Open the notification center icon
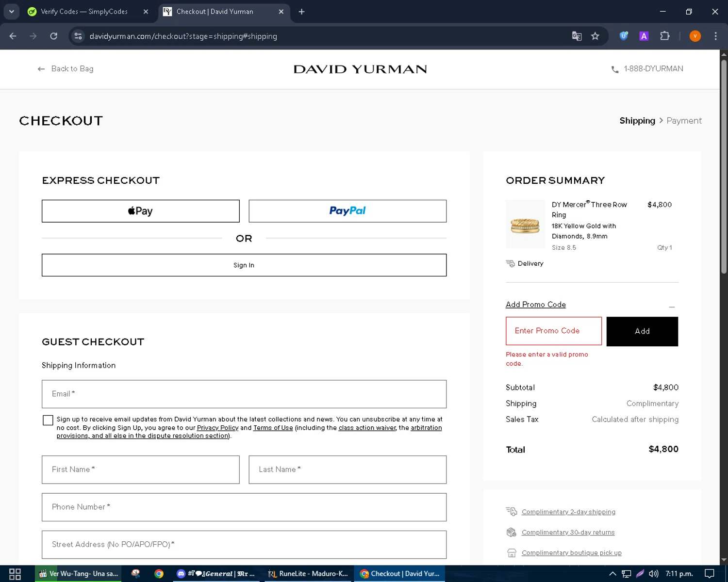The width and height of the screenshot is (728, 582). click(x=710, y=574)
